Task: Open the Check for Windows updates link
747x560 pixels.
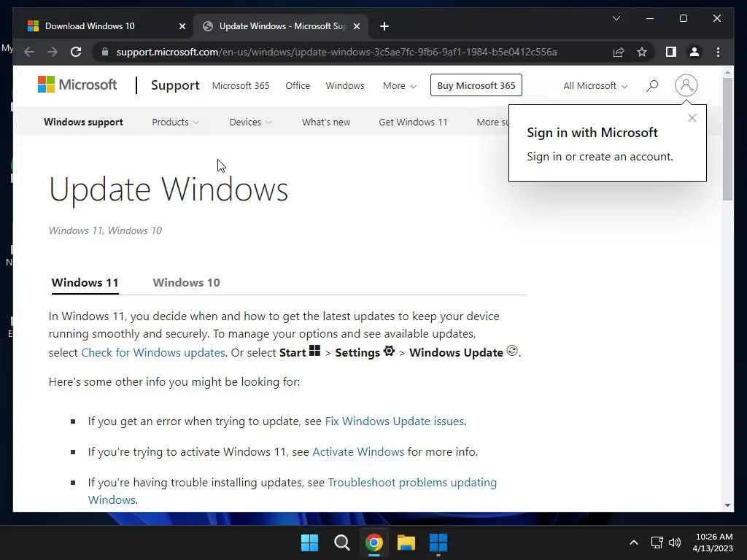Action: tap(153, 353)
